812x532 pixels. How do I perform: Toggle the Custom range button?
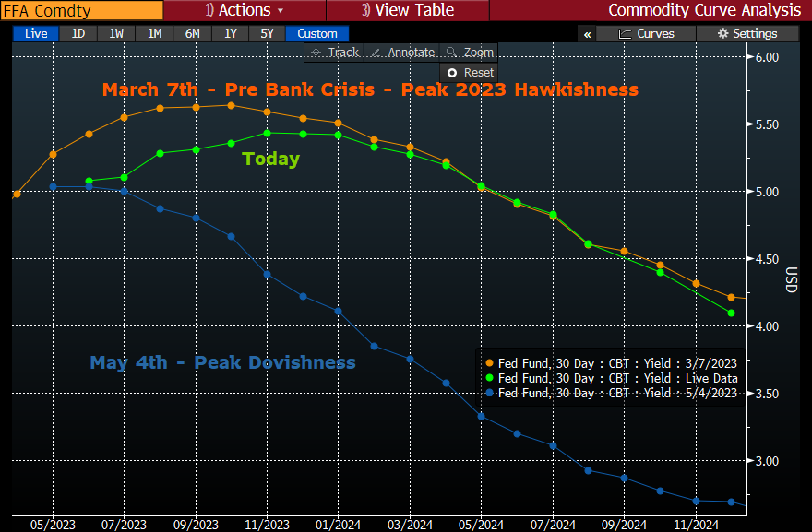[316, 33]
